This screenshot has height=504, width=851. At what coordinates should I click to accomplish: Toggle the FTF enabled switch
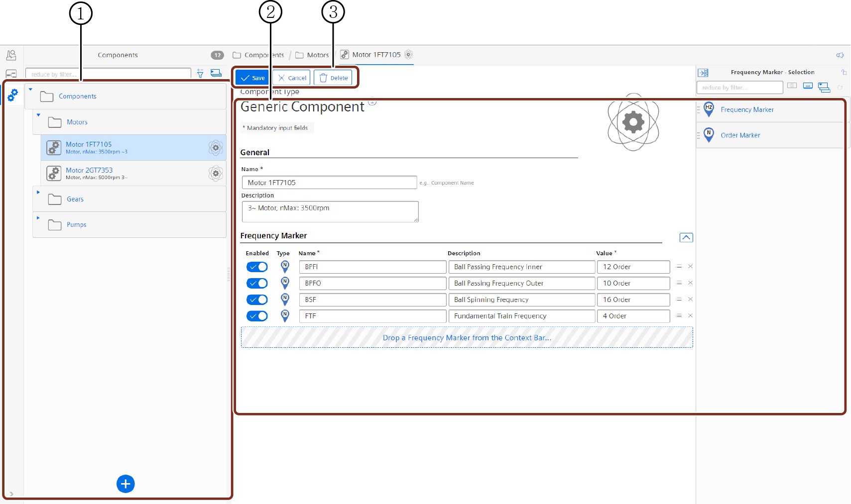(257, 316)
